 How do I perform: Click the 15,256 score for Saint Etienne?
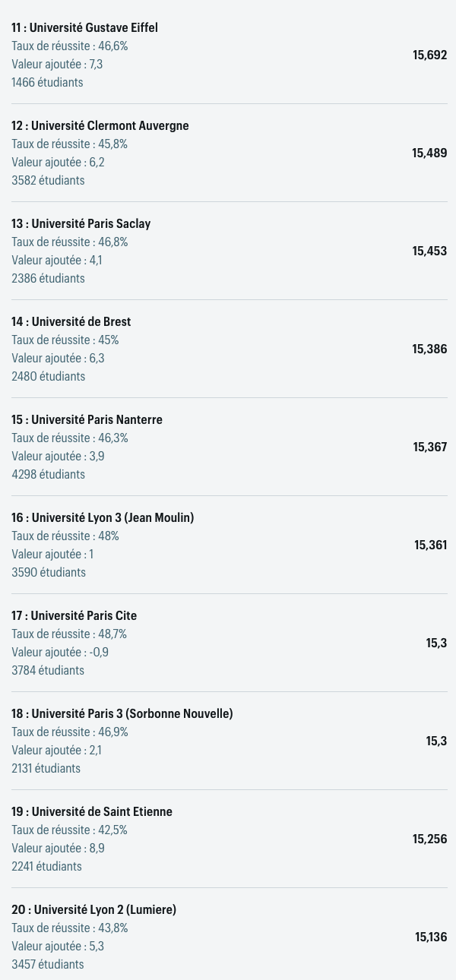point(430,839)
